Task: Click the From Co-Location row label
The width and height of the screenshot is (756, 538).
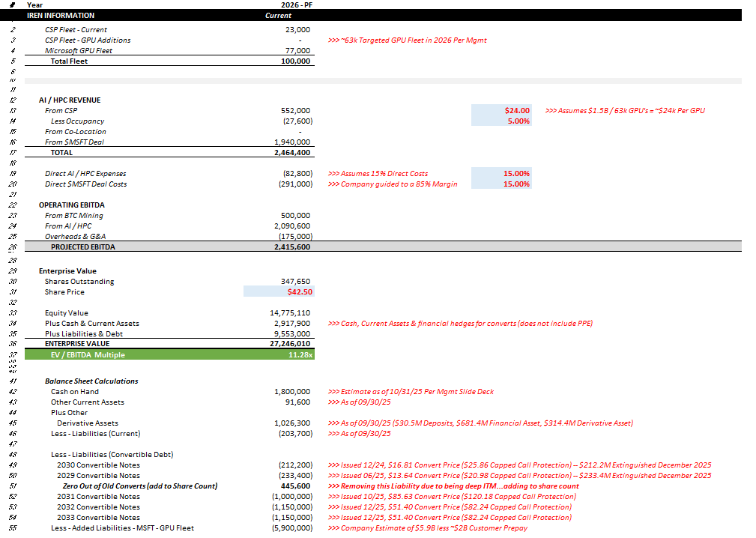Action: 76,132
